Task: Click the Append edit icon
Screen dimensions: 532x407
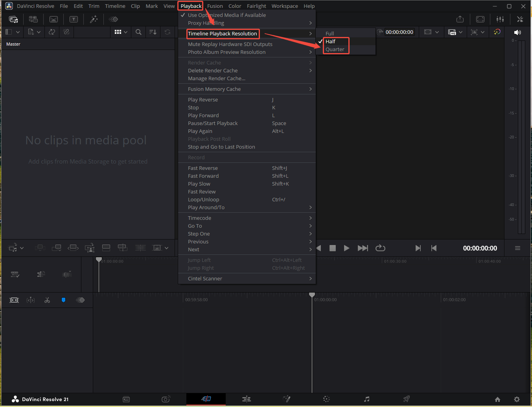Action: click(x=56, y=248)
